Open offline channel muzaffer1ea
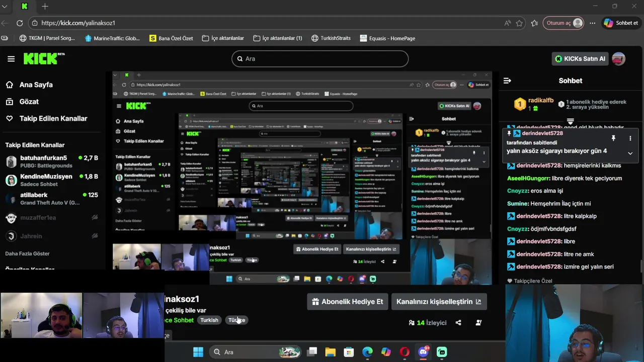This screenshot has height=362, width=644. pos(51,218)
